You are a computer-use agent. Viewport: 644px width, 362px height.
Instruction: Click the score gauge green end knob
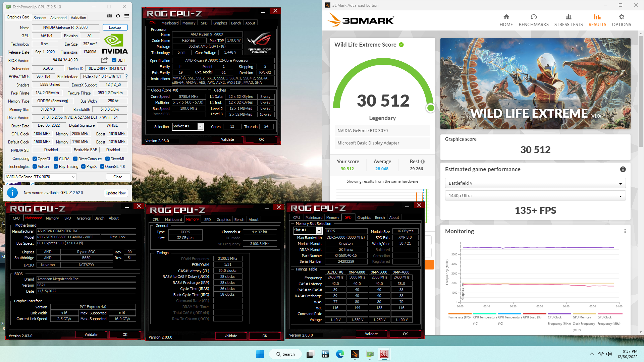[x=430, y=108]
